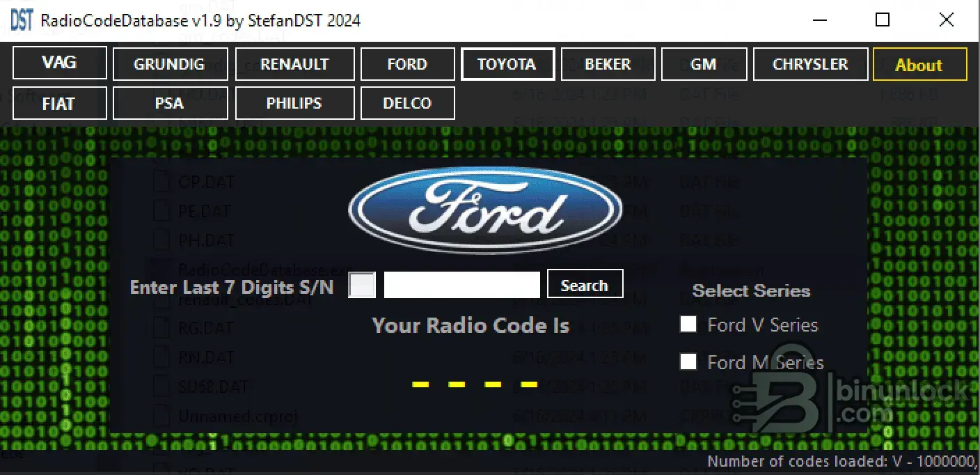Click the 'Select Series' heading
980x475 pixels.
[x=752, y=290]
